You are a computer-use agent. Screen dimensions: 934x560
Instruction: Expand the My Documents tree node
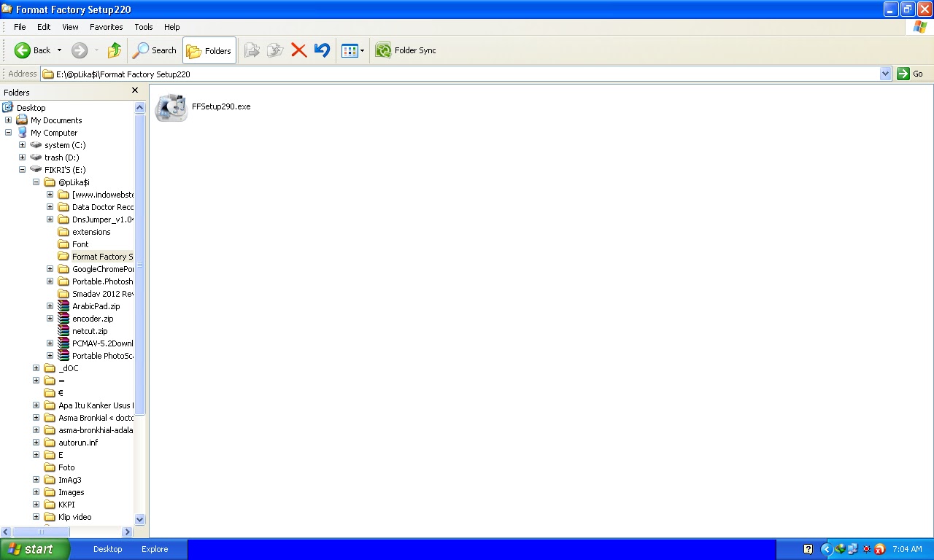click(8, 120)
